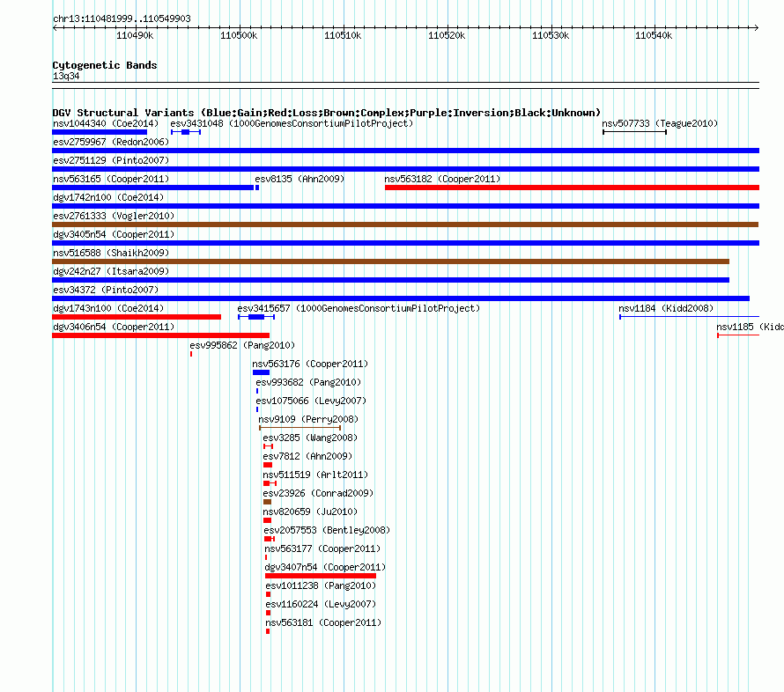Click the esv3431048 blue feature glyph

186,132
